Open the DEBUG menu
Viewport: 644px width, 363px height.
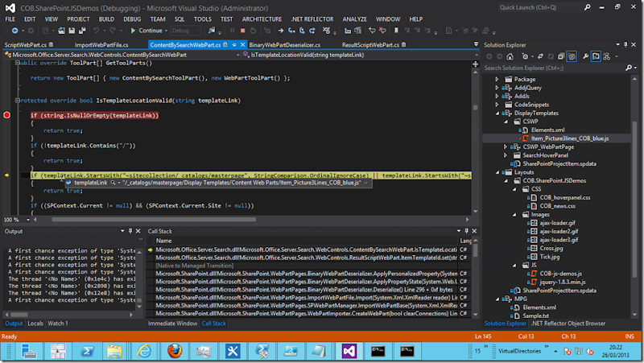point(133,19)
